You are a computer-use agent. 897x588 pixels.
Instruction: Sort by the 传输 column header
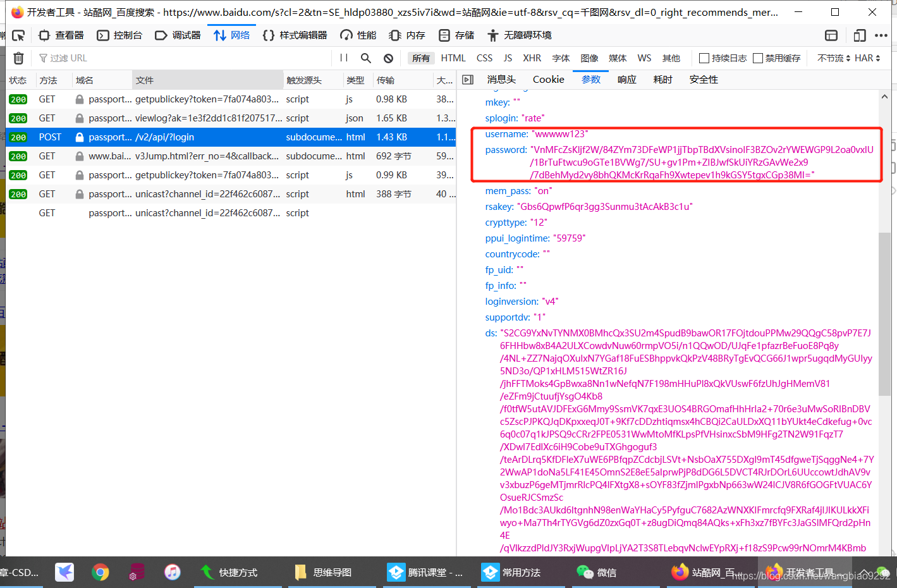pyautogui.click(x=403, y=80)
